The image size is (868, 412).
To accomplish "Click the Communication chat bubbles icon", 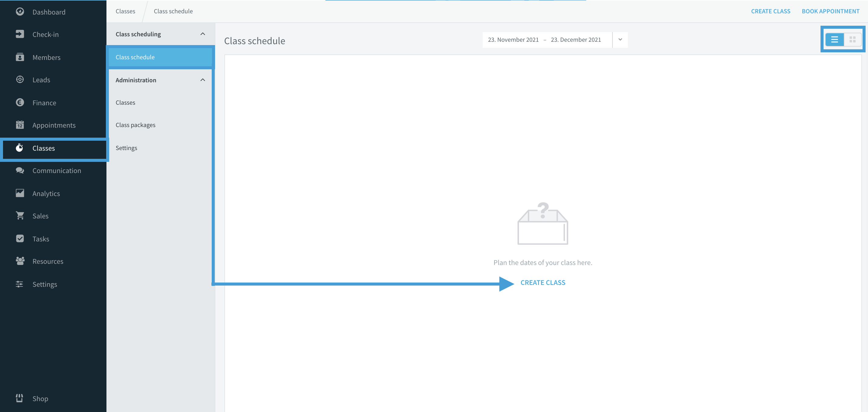I will 20,170.
